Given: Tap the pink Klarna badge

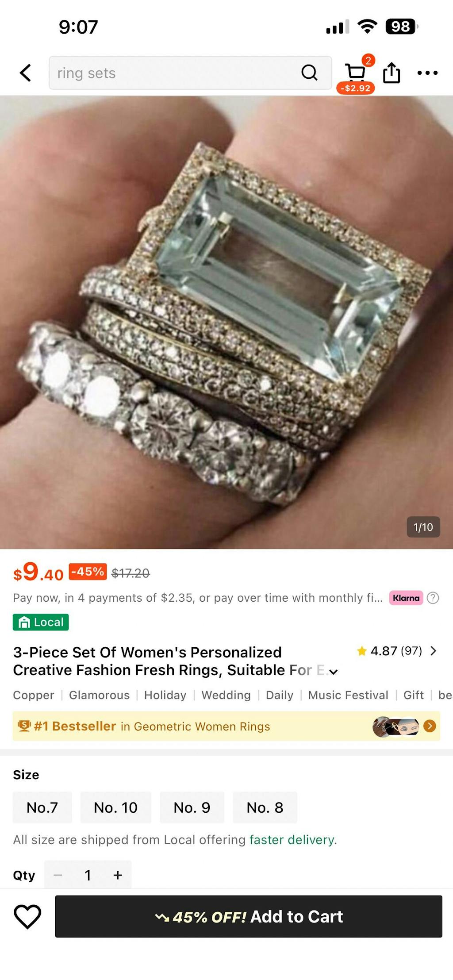Looking at the screenshot, I should (406, 598).
